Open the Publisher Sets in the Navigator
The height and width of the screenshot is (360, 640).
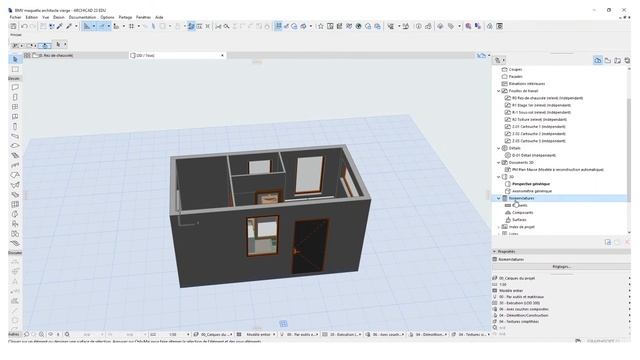click(627, 60)
